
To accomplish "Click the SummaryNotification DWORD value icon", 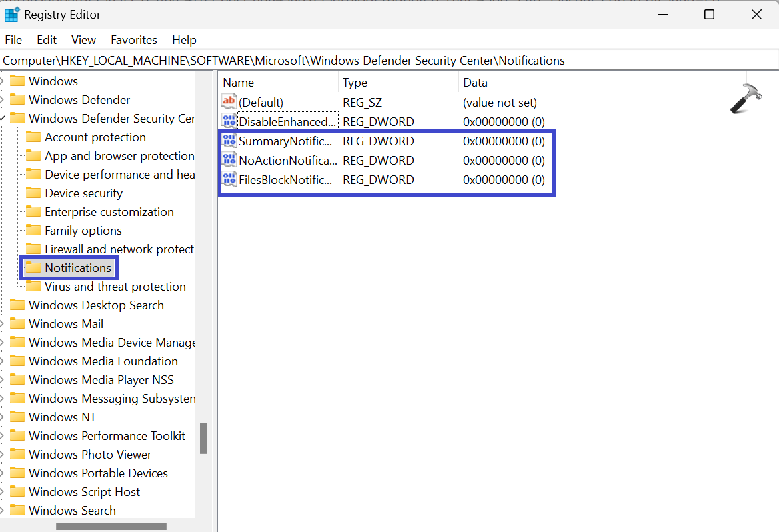I will tap(229, 141).
